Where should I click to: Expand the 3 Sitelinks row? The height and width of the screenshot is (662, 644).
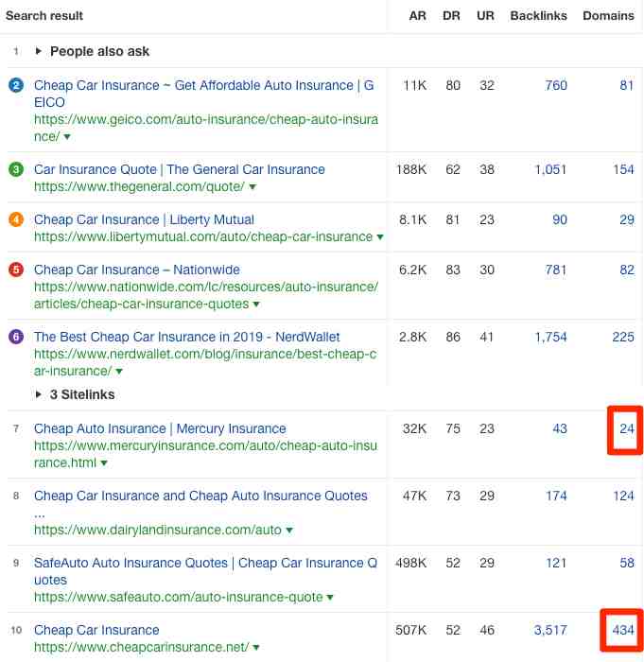pyautogui.click(x=39, y=394)
